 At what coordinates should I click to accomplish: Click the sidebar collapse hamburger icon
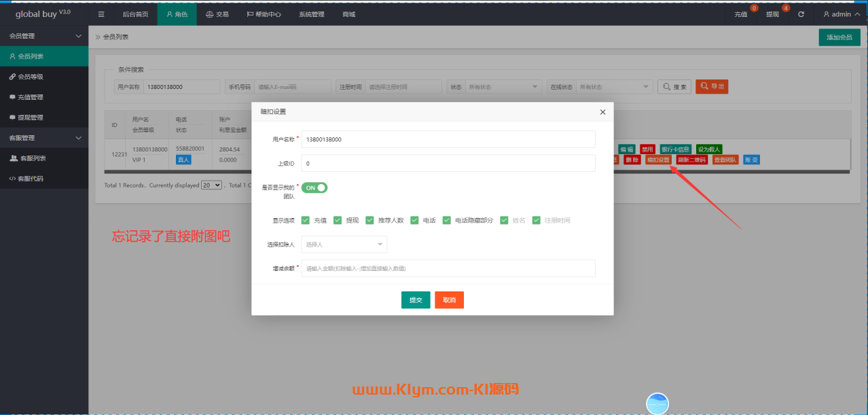(x=101, y=14)
